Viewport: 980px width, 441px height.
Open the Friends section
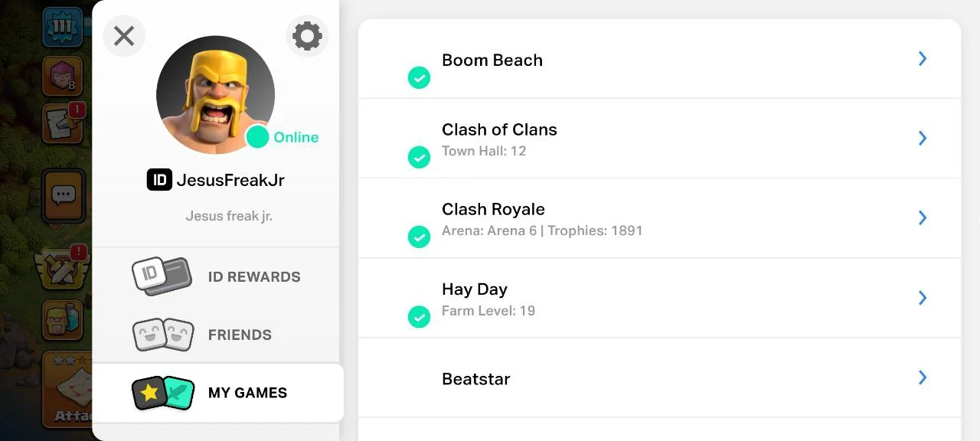(240, 335)
